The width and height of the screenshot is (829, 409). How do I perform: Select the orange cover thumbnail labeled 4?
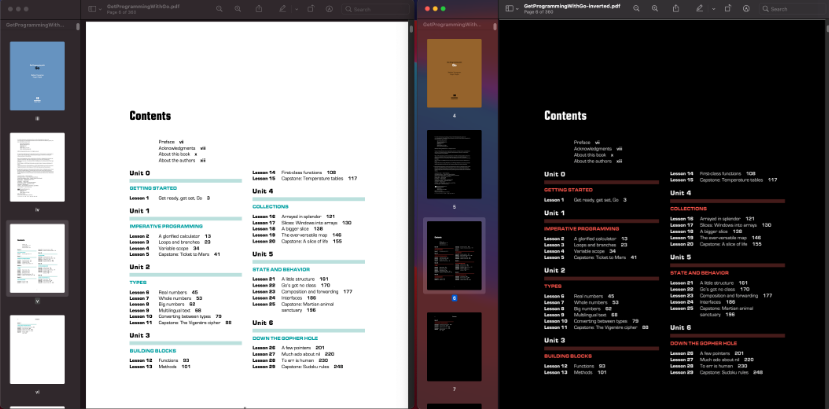tap(454, 73)
